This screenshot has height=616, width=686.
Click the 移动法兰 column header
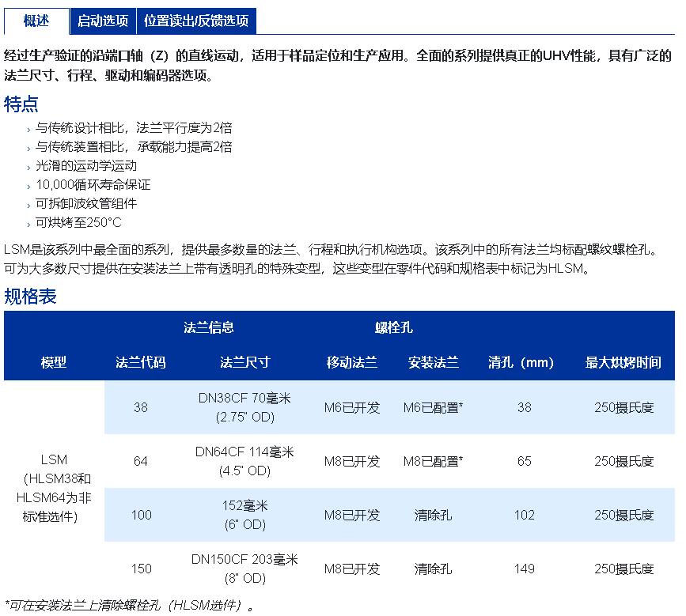click(352, 362)
